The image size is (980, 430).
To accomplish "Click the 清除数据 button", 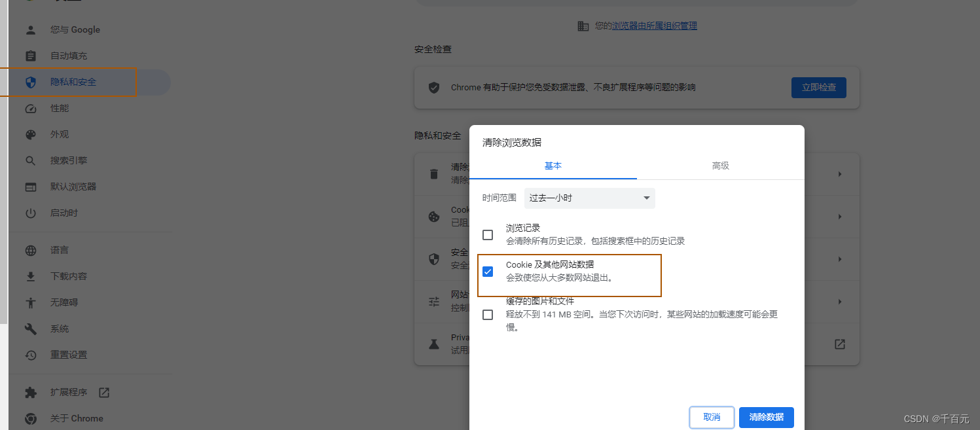I will (x=767, y=417).
